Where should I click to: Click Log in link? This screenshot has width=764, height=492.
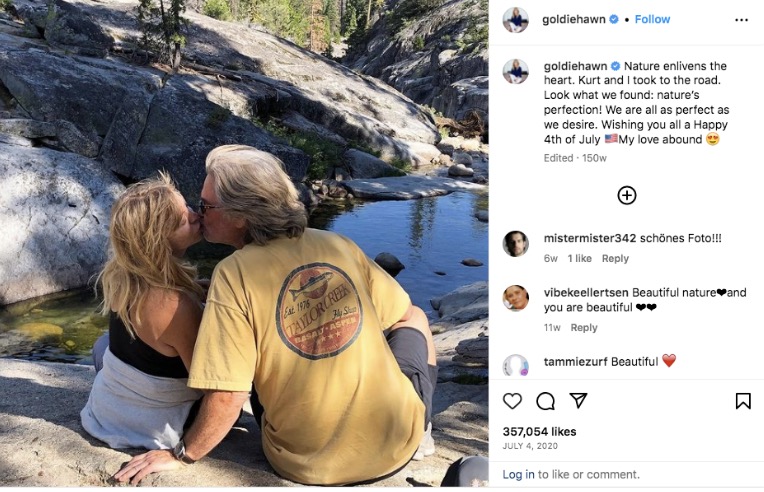pos(518,474)
